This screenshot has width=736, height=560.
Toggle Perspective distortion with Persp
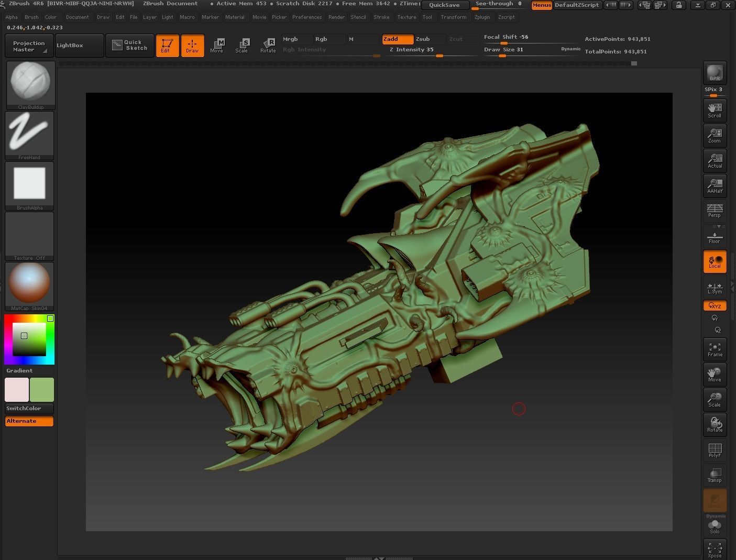[x=715, y=211]
